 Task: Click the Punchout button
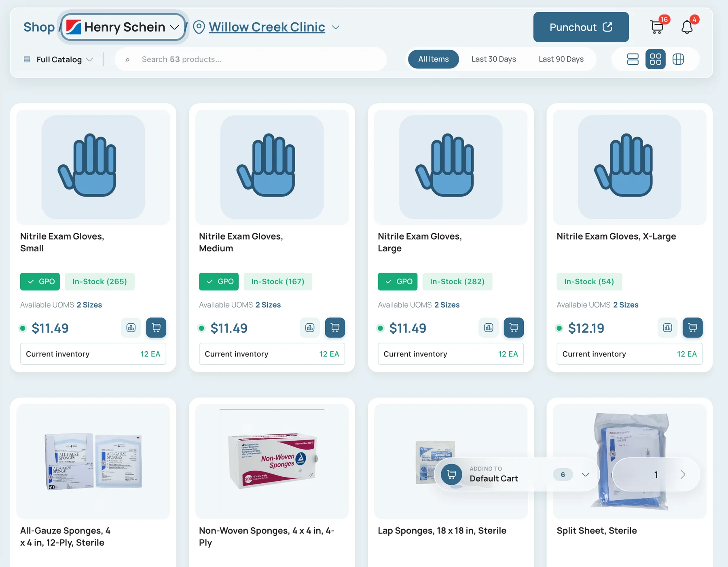coord(581,27)
